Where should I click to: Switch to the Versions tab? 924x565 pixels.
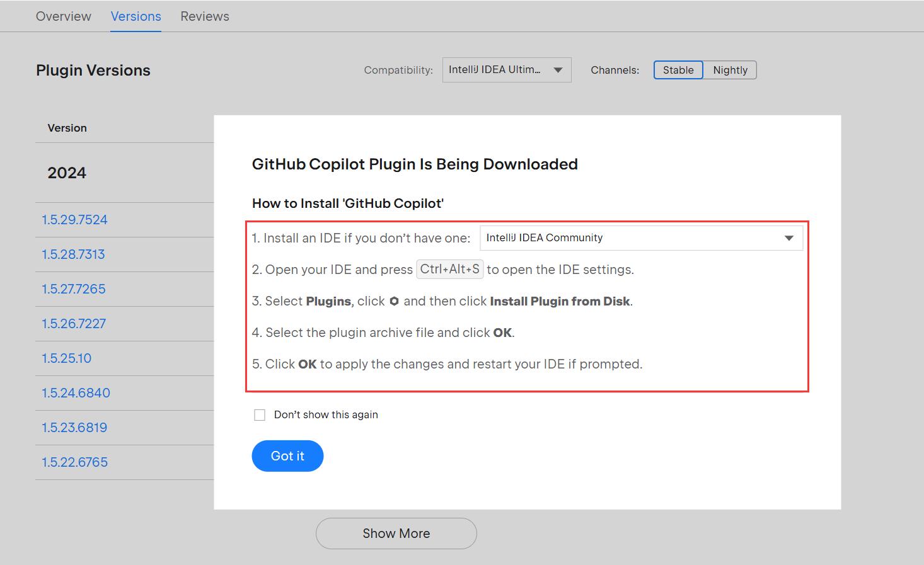tap(136, 16)
